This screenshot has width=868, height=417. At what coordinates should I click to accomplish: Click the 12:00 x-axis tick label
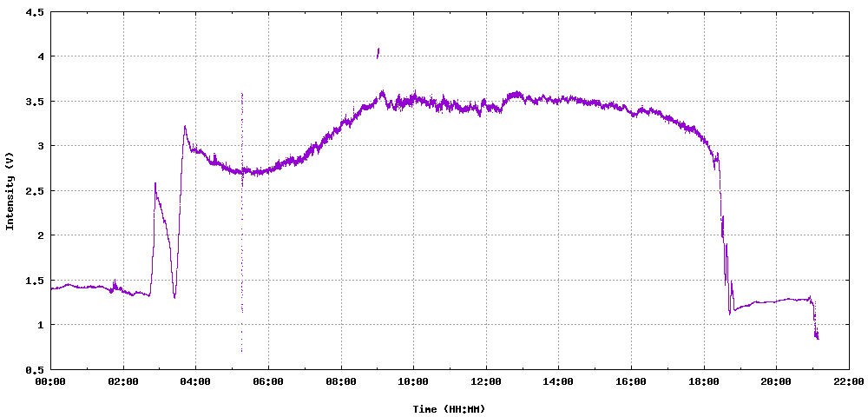(x=485, y=381)
